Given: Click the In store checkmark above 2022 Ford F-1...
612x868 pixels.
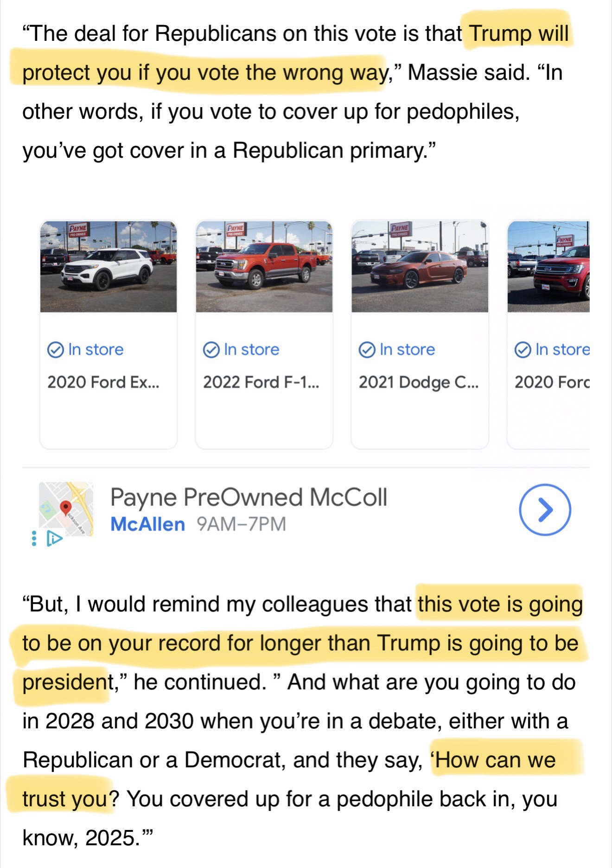Looking at the screenshot, I should pos(211,350).
